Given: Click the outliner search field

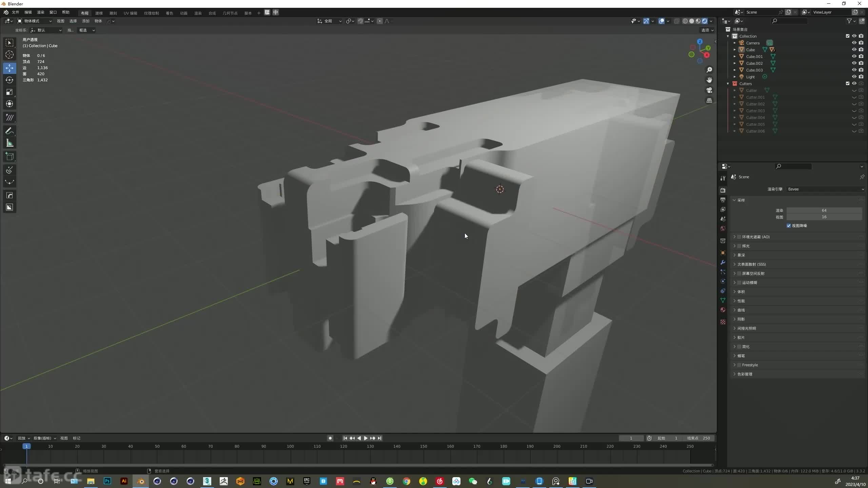Looking at the screenshot, I should (789, 21).
